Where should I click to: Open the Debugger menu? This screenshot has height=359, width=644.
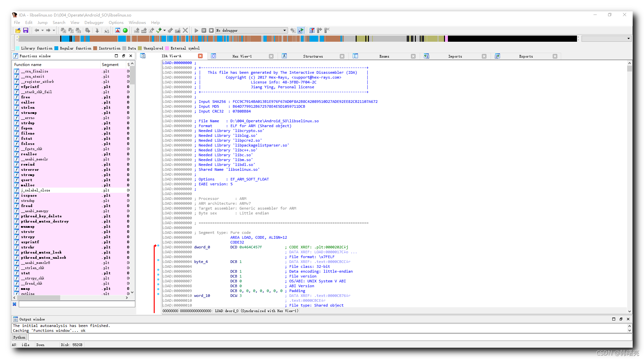point(94,23)
